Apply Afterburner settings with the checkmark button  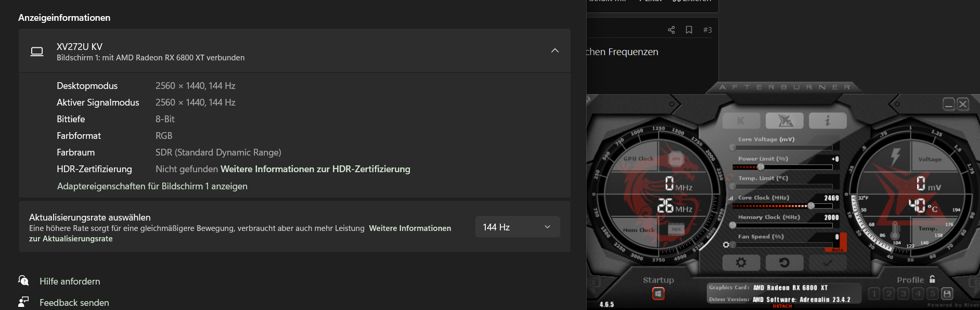click(x=828, y=263)
